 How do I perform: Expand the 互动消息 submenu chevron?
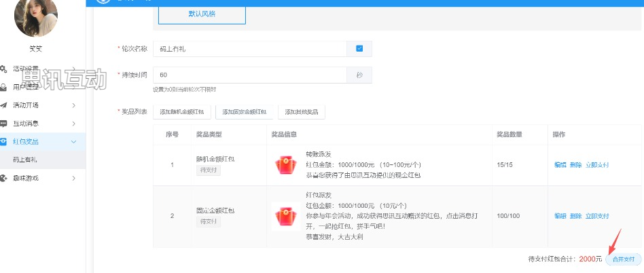click(74, 124)
